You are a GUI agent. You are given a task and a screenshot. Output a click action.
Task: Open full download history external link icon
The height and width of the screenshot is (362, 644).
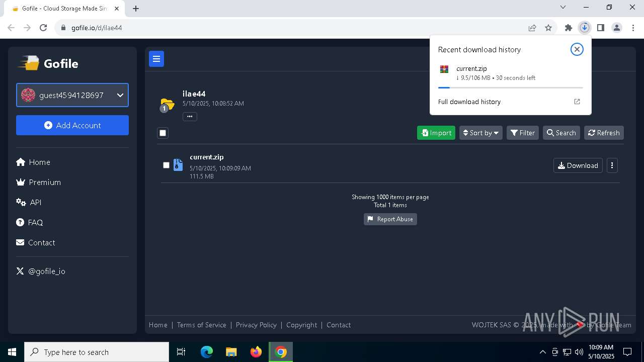click(577, 102)
